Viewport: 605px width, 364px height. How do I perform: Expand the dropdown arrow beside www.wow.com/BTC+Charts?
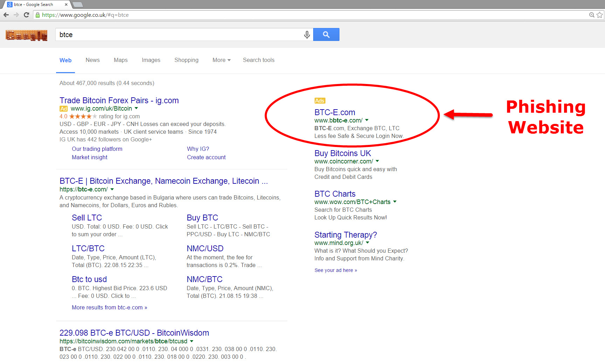point(395,202)
